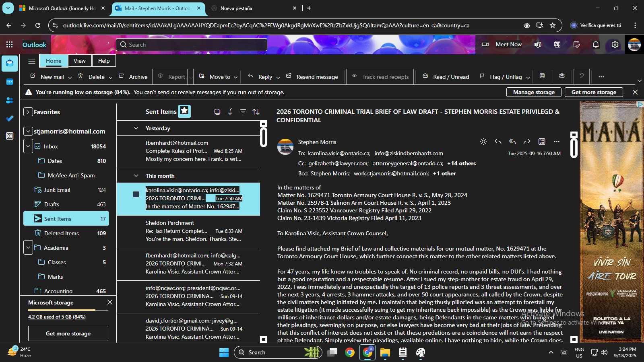Open the My Day panel icon
The image size is (644, 362).
576,45
